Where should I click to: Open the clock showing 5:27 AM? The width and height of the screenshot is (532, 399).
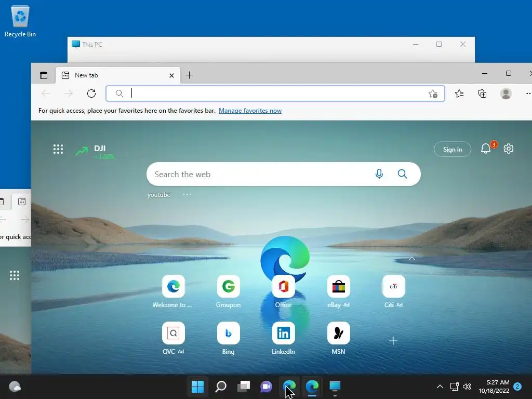(x=494, y=387)
